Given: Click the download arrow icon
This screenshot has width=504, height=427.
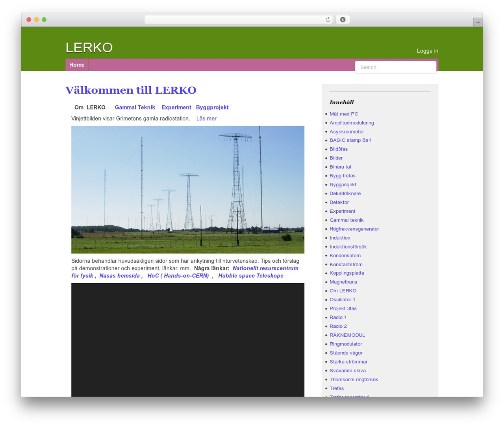Looking at the screenshot, I should coord(343,20).
